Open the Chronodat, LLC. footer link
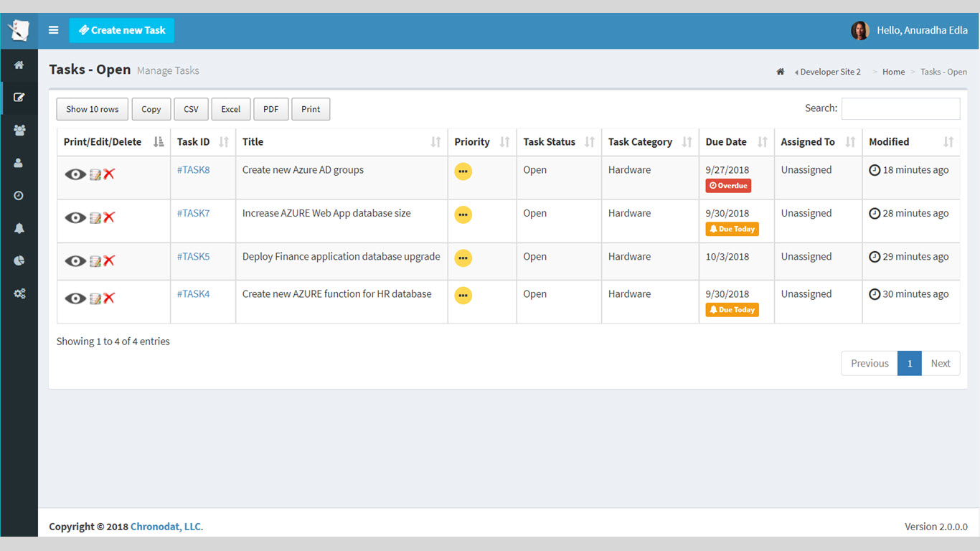Viewport: 980px width, 551px height. pos(166,527)
